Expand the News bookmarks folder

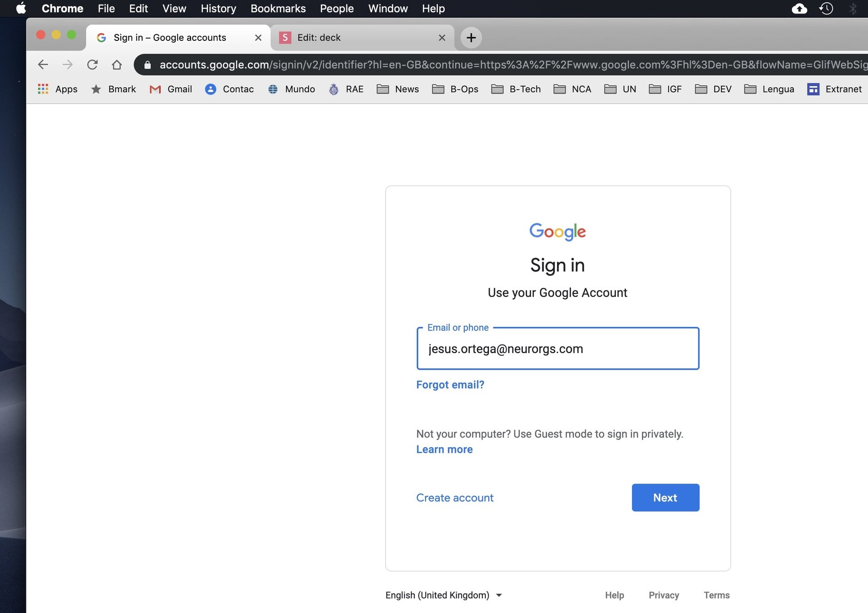[x=398, y=89]
